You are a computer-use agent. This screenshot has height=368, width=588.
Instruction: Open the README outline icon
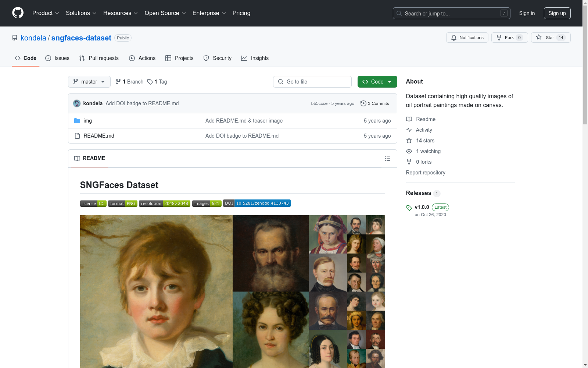tap(388, 159)
